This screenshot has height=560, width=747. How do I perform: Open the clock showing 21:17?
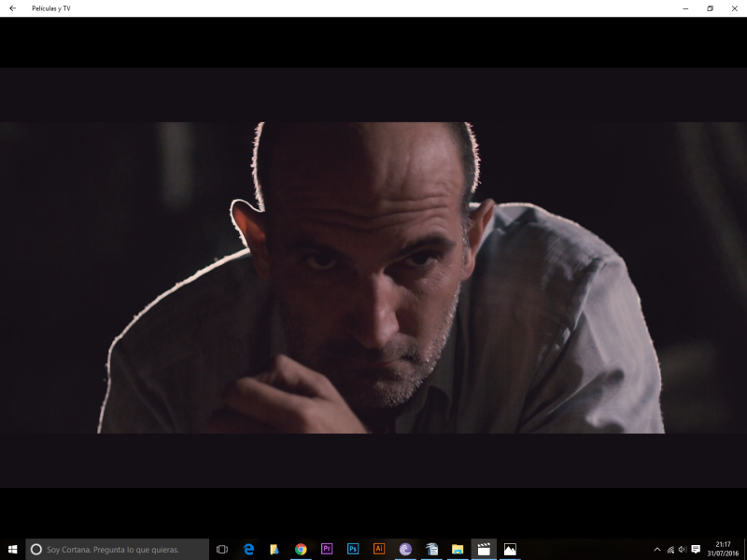(723, 549)
